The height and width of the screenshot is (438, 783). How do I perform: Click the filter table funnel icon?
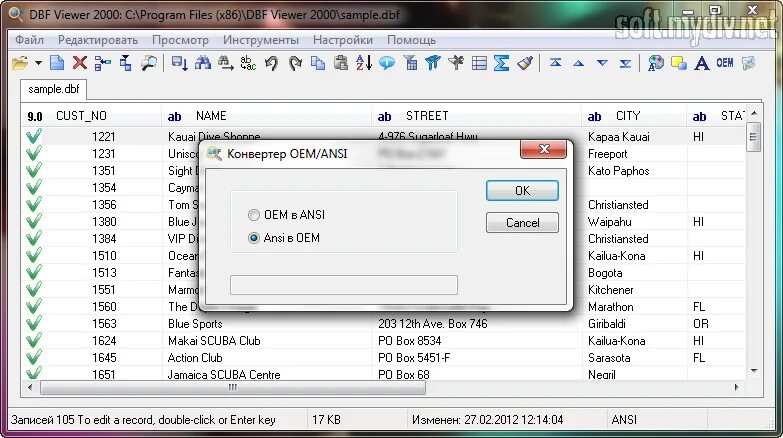coord(411,63)
